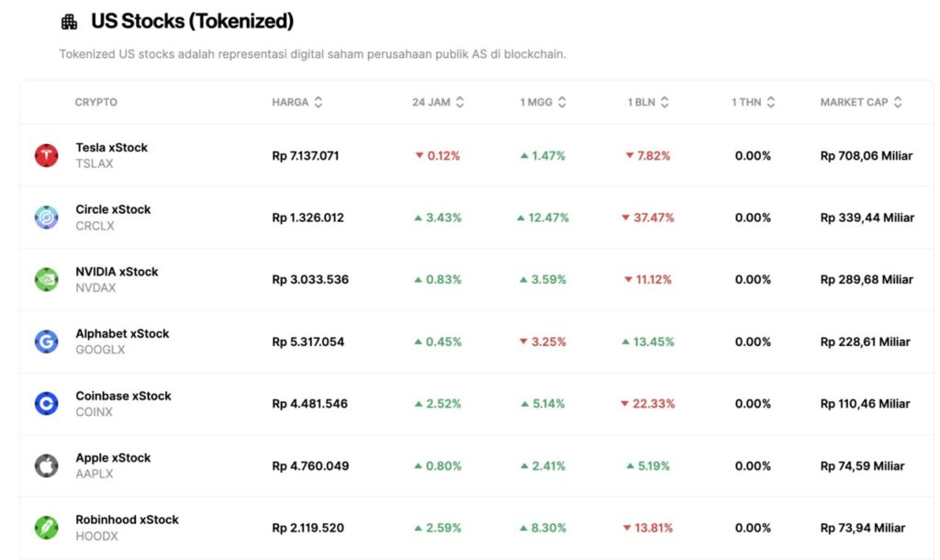
Task: Click the COINX ticker symbol
Action: point(94,412)
